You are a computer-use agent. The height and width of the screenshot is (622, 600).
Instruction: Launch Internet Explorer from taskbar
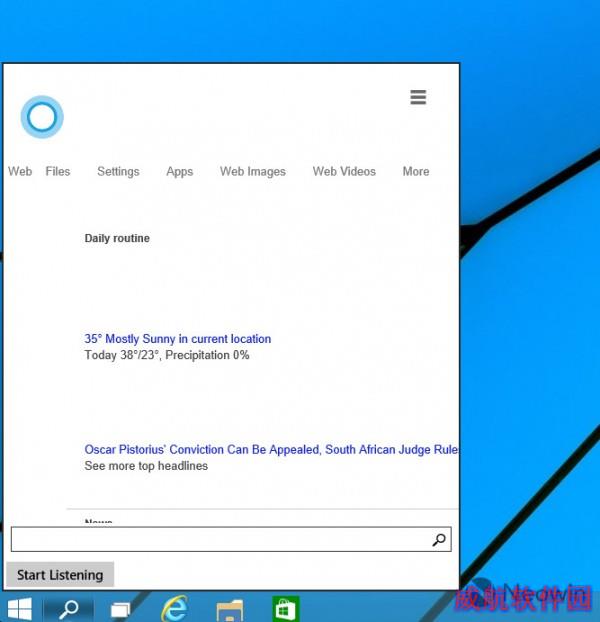174,608
